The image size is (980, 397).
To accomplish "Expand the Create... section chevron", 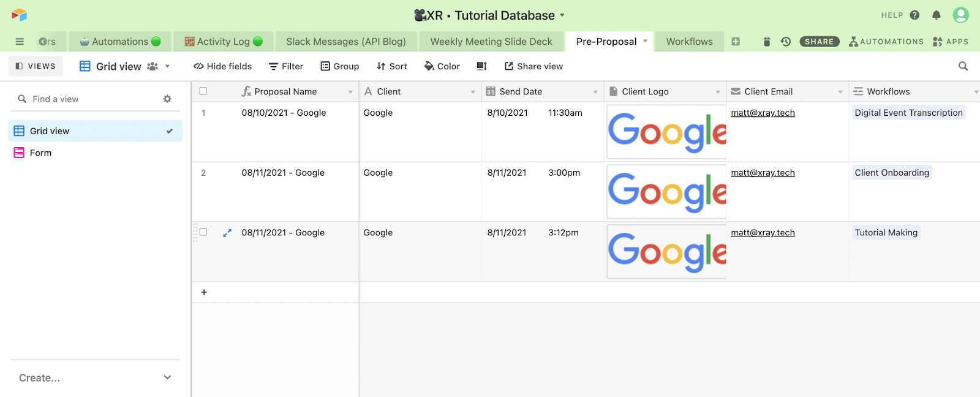I will coord(167,377).
